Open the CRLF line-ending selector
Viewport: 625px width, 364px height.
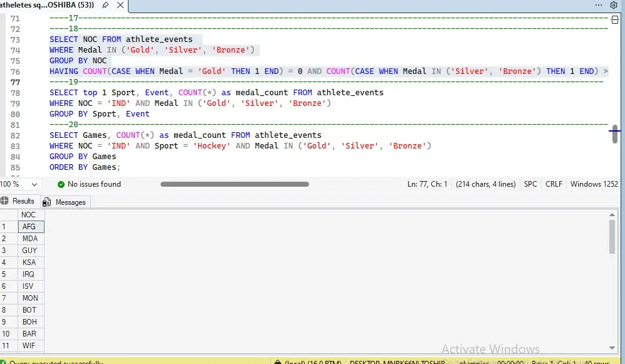click(554, 184)
